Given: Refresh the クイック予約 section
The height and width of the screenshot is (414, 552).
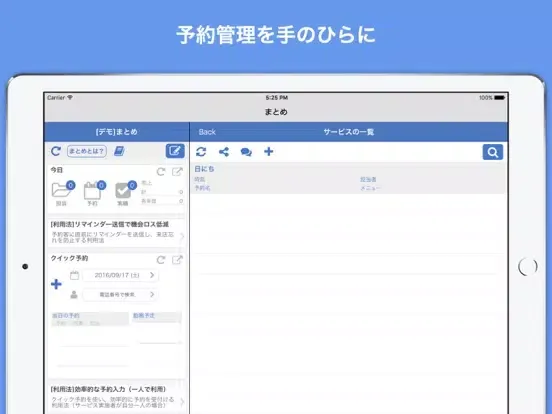Looking at the screenshot, I should pos(161,260).
